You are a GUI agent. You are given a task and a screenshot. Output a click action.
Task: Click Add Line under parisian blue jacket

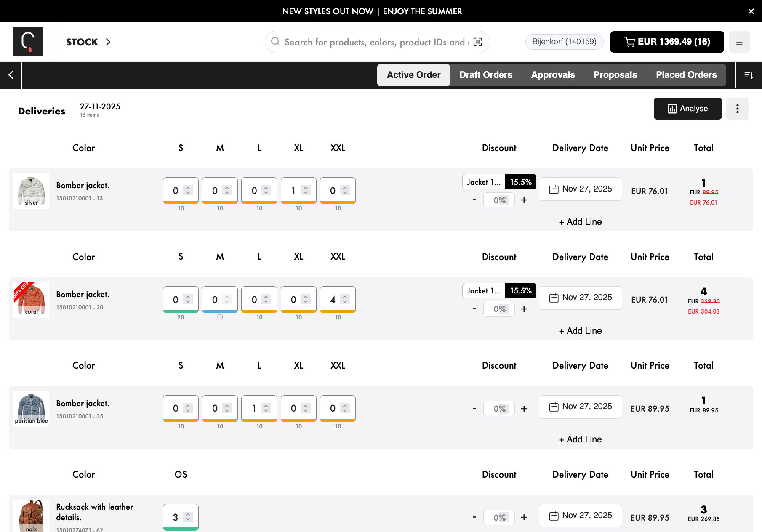coord(580,439)
